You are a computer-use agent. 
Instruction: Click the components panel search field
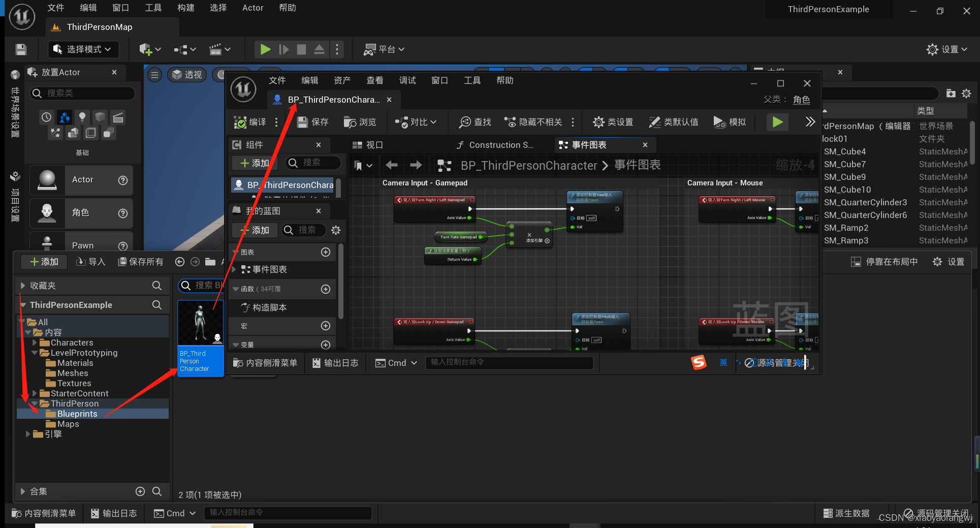pyautogui.click(x=313, y=163)
